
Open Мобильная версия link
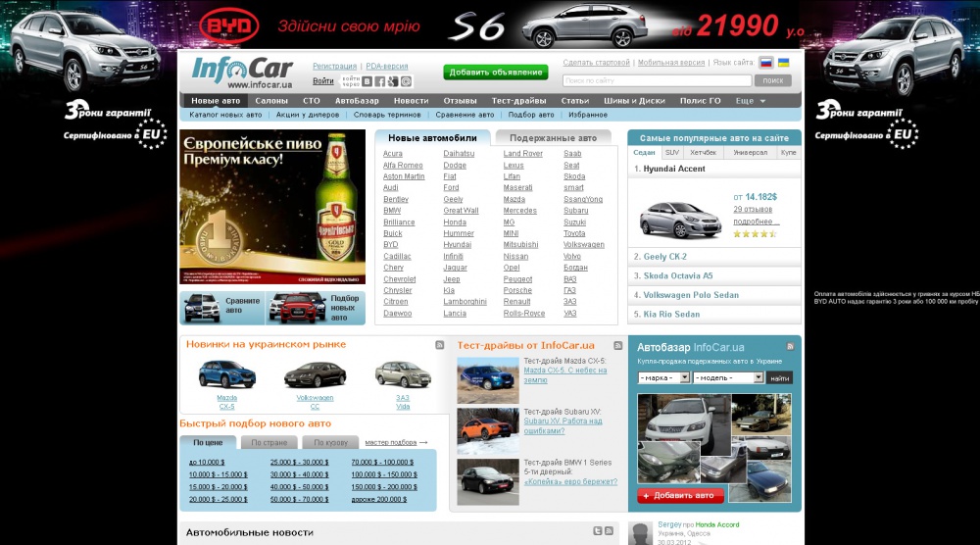tap(671, 63)
